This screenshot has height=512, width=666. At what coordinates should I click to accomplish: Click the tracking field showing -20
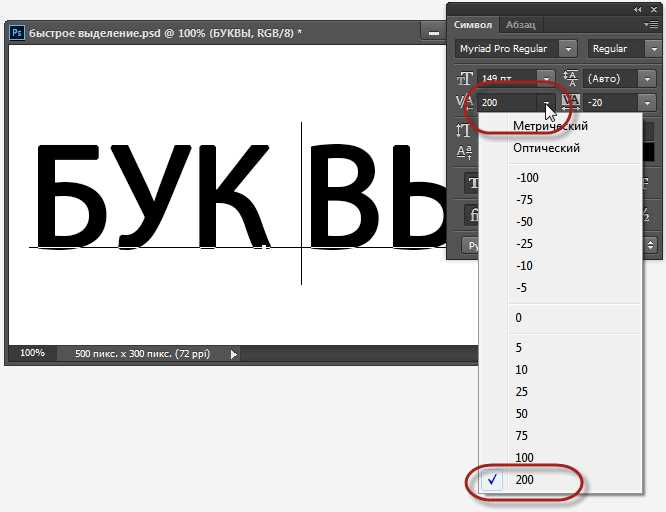[611, 102]
